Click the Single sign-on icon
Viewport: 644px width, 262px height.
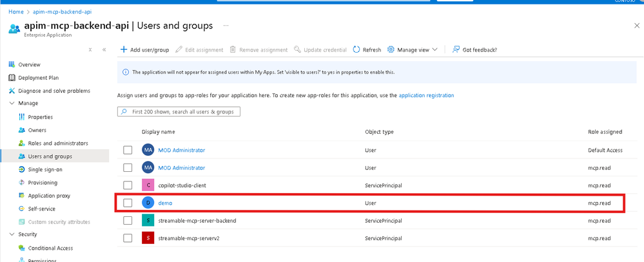[22, 169]
